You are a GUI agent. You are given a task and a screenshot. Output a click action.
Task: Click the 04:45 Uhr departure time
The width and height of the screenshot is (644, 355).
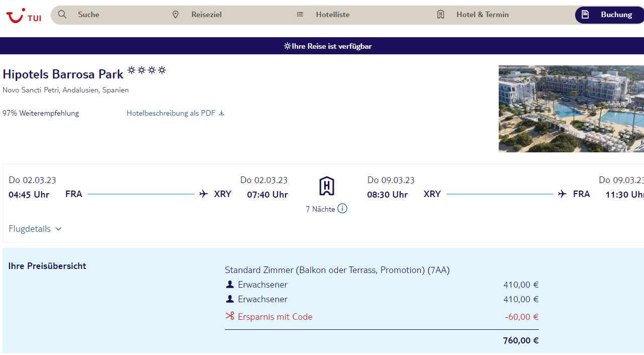point(29,195)
